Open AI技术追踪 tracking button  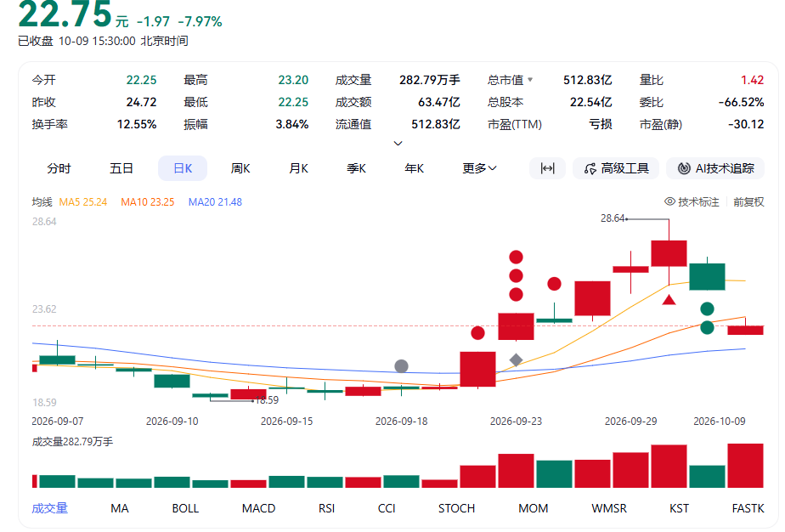click(715, 168)
